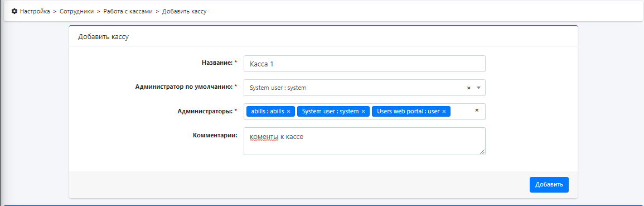Open the Администраторы multi-select list
644x206 pixels.
(x=364, y=112)
